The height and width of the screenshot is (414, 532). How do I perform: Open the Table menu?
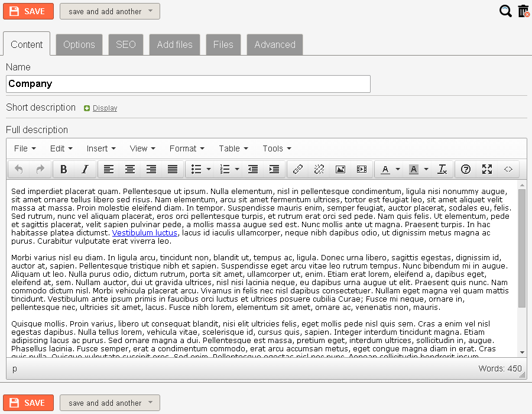pyautogui.click(x=233, y=148)
